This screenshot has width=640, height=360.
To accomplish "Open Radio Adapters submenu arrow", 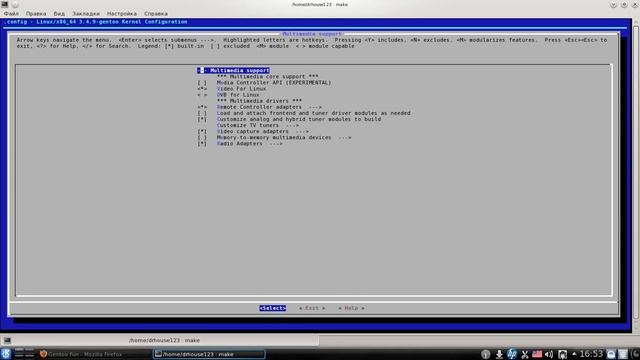I will pyautogui.click(x=276, y=144).
